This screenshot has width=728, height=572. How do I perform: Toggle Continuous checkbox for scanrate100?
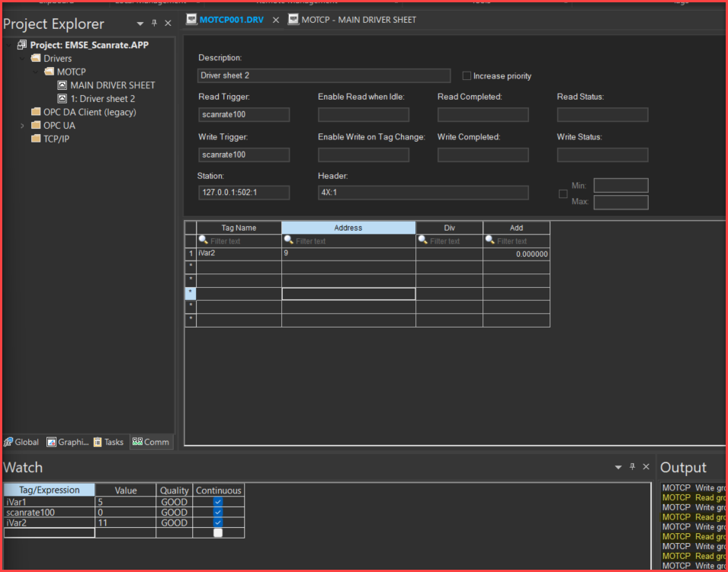(x=218, y=512)
